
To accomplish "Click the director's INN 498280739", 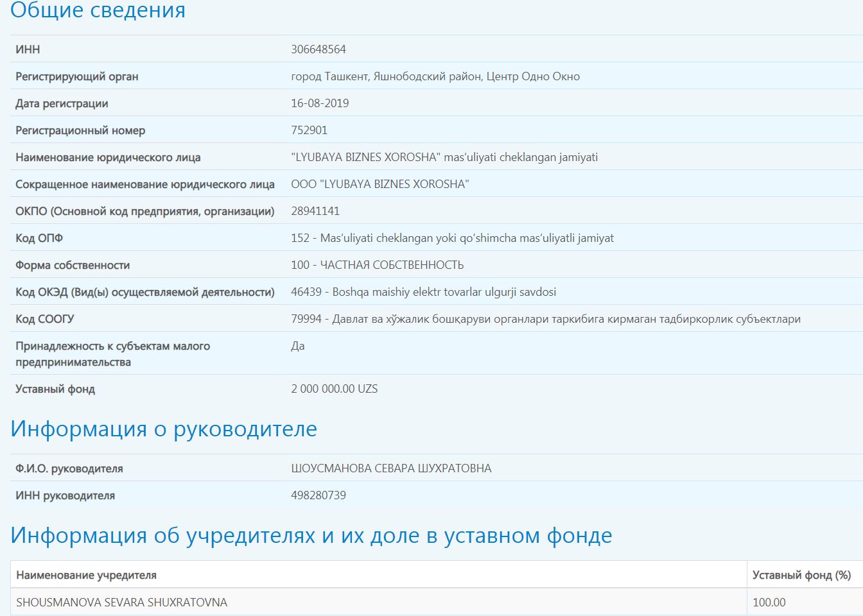I will (318, 495).
